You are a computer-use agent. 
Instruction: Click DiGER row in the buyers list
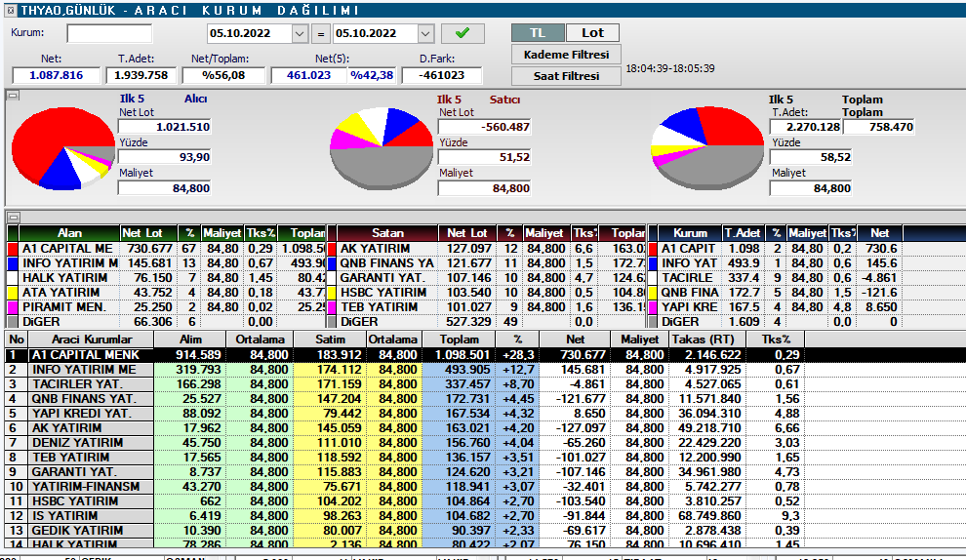[x=166, y=322]
